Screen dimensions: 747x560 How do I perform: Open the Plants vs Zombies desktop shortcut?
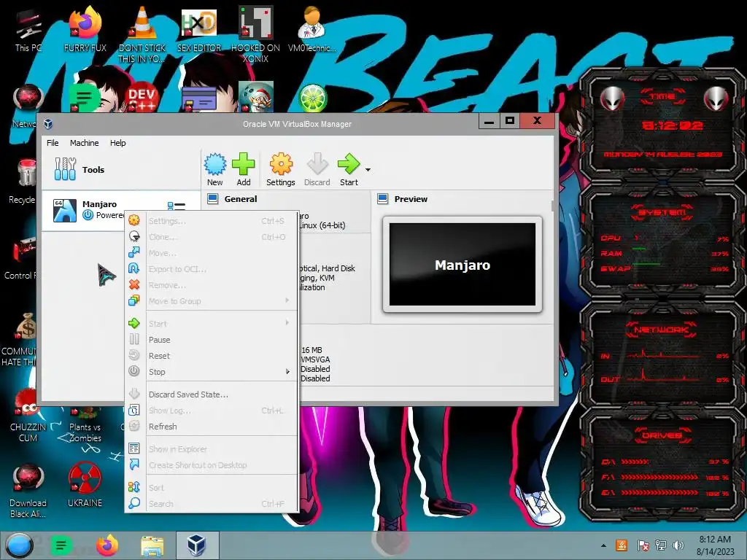point(85,425)
